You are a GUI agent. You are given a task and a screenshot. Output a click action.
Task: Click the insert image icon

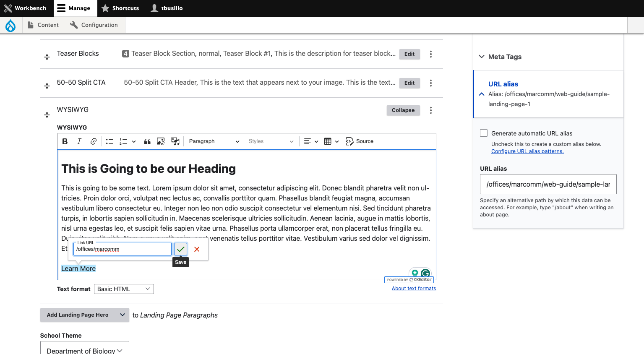pos(161,141)
